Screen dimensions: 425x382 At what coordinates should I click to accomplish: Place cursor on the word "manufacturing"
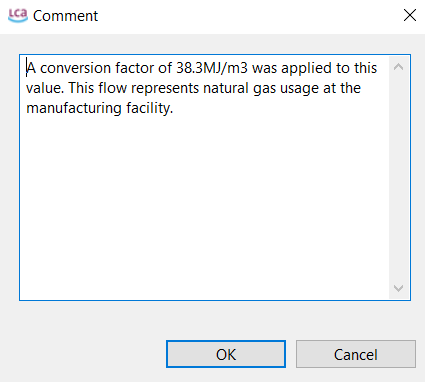(x=74, y=108)
